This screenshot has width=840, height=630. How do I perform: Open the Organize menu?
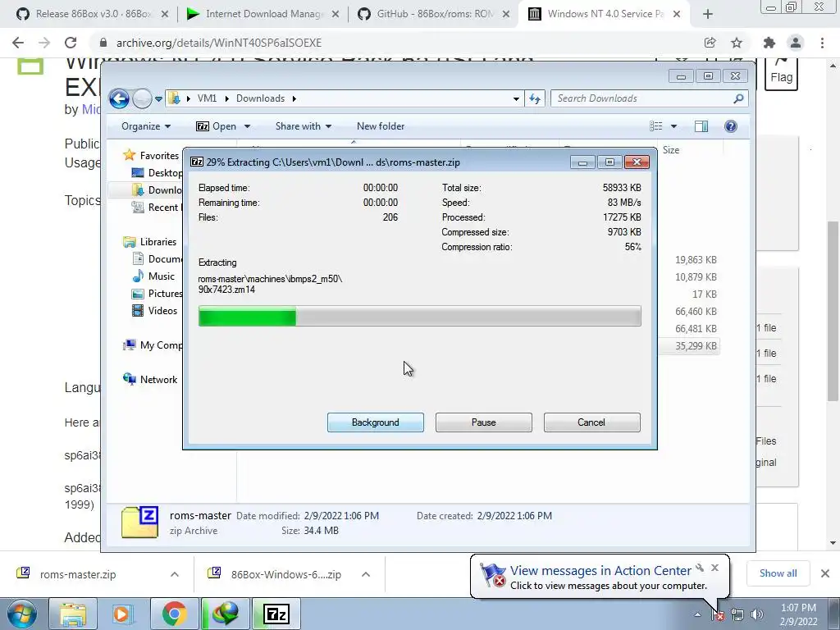[x=146, y=126]
